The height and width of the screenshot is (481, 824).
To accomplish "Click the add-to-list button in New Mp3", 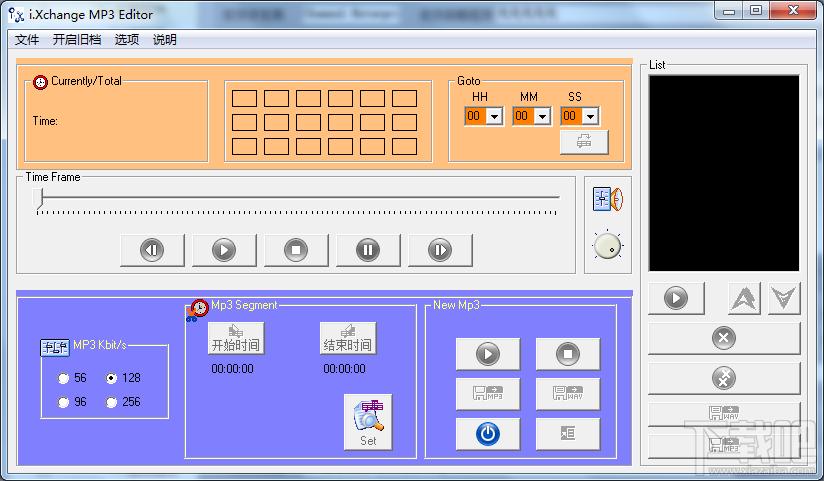I will [568, 434].
